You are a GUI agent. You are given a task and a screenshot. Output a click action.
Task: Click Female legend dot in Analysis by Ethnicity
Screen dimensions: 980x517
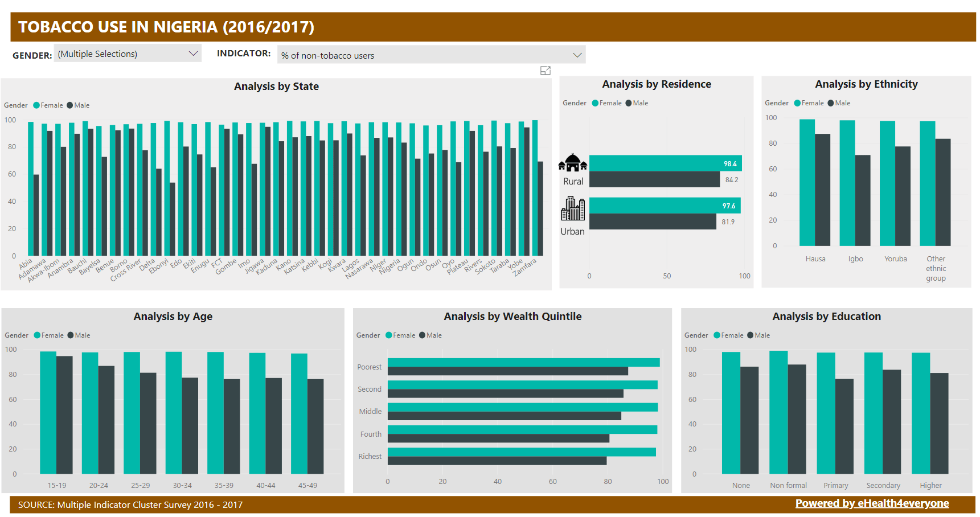(x=797, y=103)
